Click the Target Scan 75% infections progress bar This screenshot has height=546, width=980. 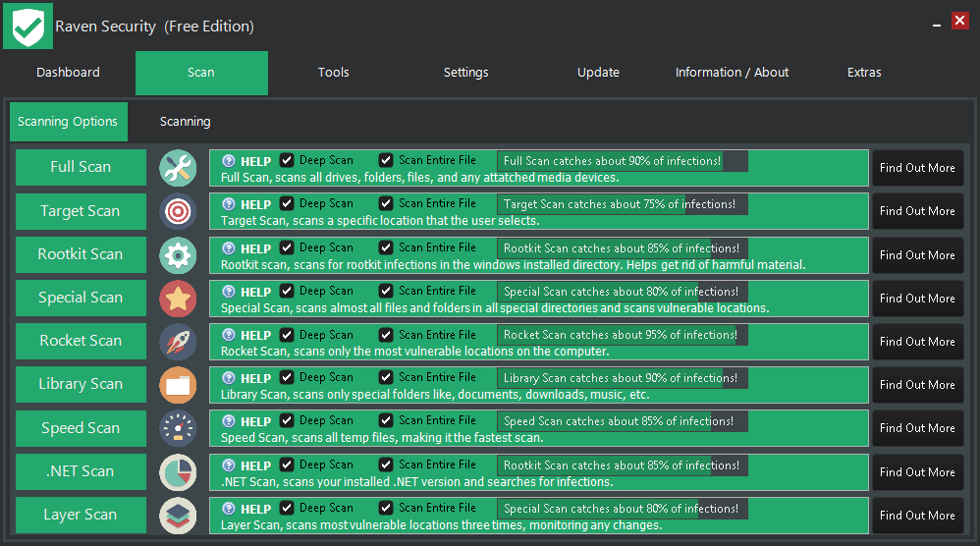pyautogui.click(x=622, y=204)
